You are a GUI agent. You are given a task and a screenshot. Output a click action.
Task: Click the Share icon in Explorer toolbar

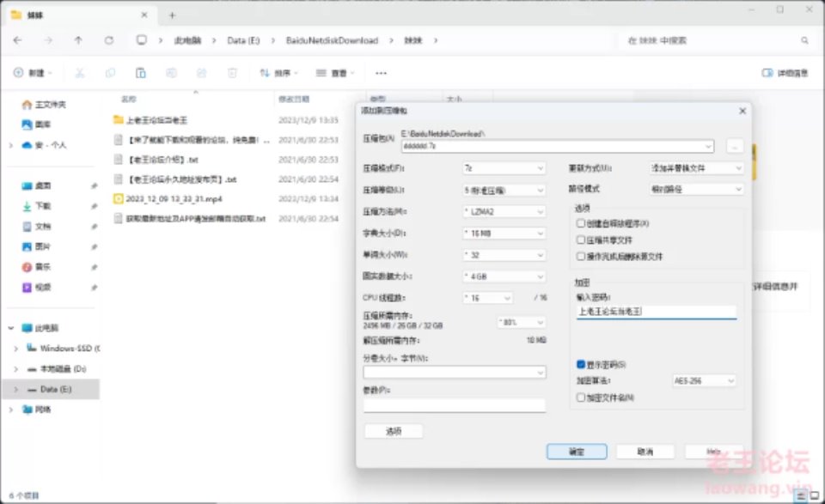pos(201,72)
